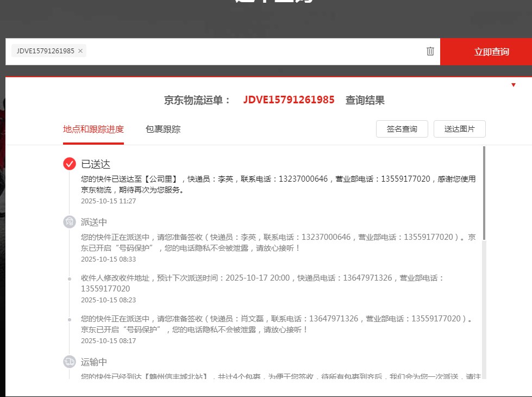Click the trash icon to clear tracking numbers
The image size is (532, 397).
[430, 51]
